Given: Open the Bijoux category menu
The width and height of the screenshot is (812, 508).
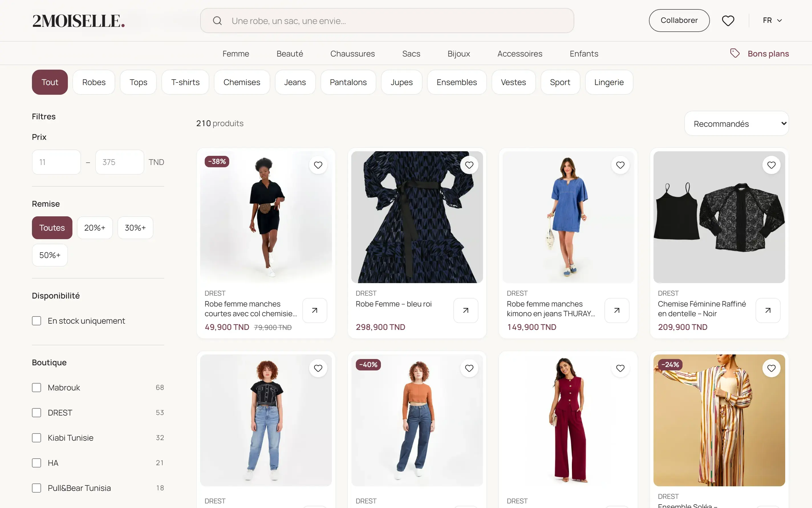Looking at the screenshot, I should [x=459, y=54].
